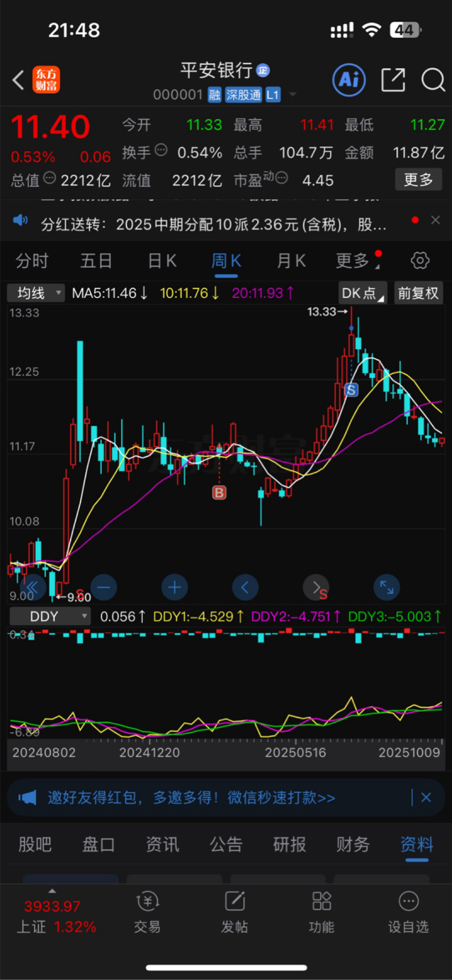The image size is (452, 980).
Task: Open the 财务 tab
Action: tap(353, 845)
